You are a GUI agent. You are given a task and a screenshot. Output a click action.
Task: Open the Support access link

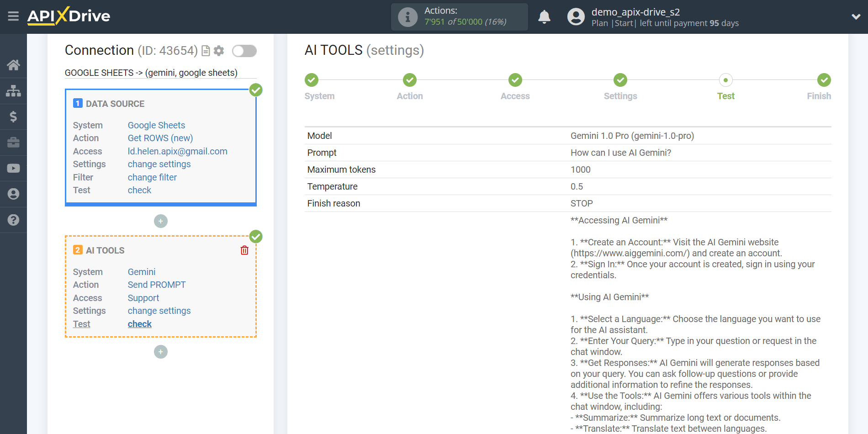click(x=143, y=298)
